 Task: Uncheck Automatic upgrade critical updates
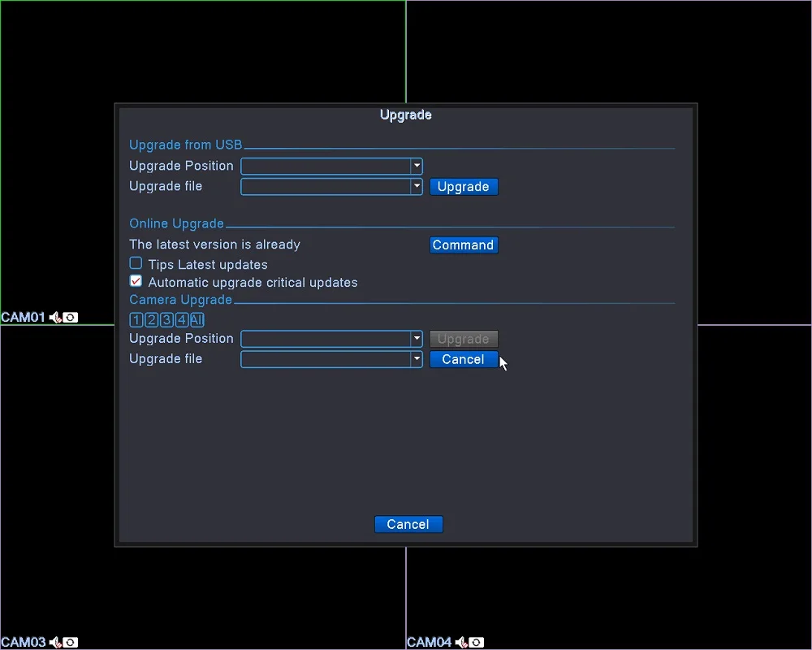pos(136,281)
